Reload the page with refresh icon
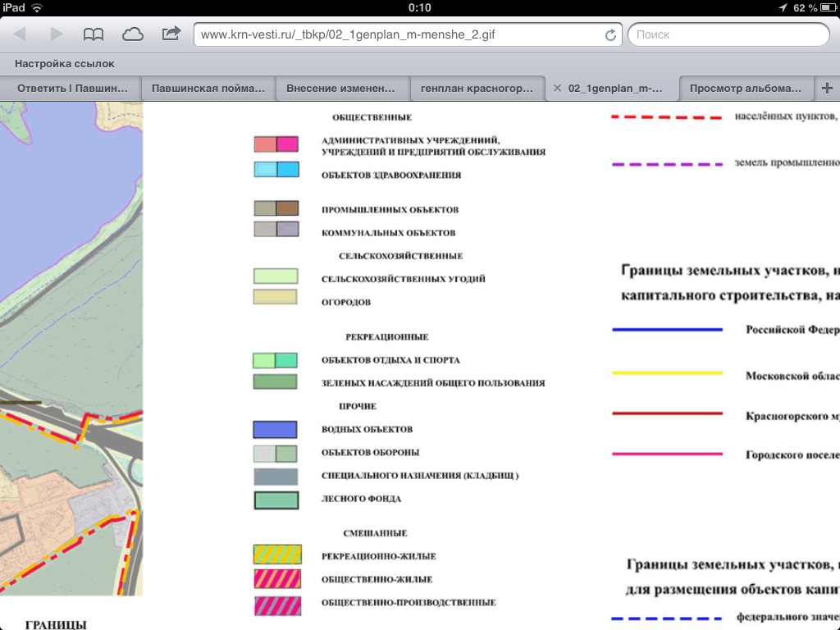 (x=610, y=35)
